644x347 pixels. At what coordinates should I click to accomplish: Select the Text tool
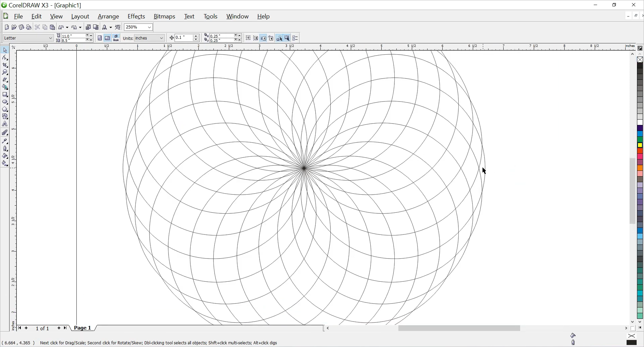5,124
